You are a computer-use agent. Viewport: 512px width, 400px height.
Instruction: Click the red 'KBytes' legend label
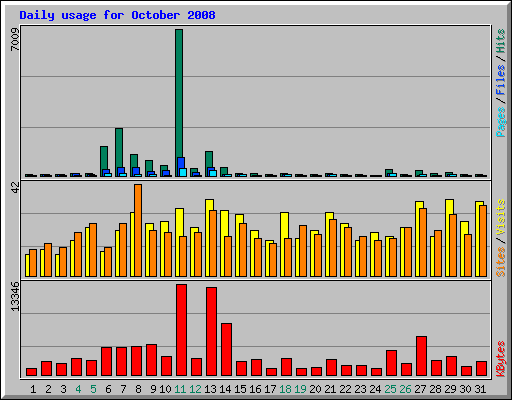[500, 359]
